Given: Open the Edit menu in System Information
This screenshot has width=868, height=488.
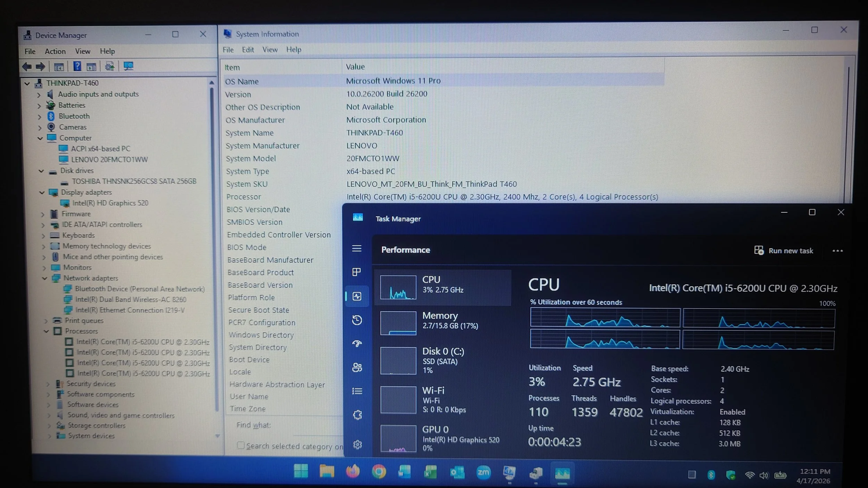Looking at the screenshot, I should (x=248, y=50).
